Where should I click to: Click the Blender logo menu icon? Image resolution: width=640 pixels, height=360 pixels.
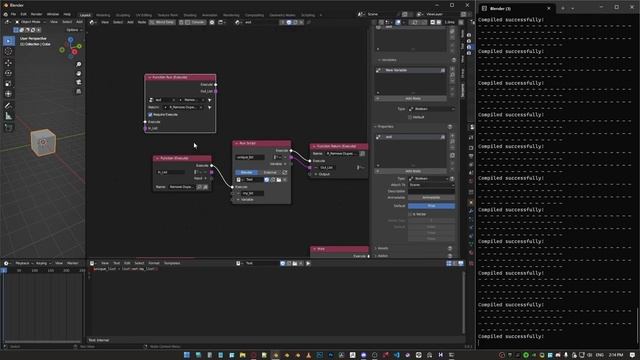point(5,14)
